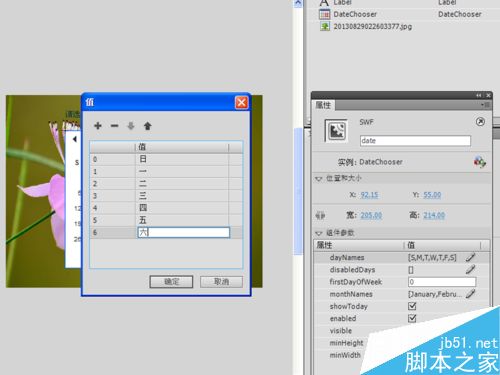This screenshot has height=375, width=500.
Task: Collapse the properties panel with double-arrow icon
Action: coord(479,95)
